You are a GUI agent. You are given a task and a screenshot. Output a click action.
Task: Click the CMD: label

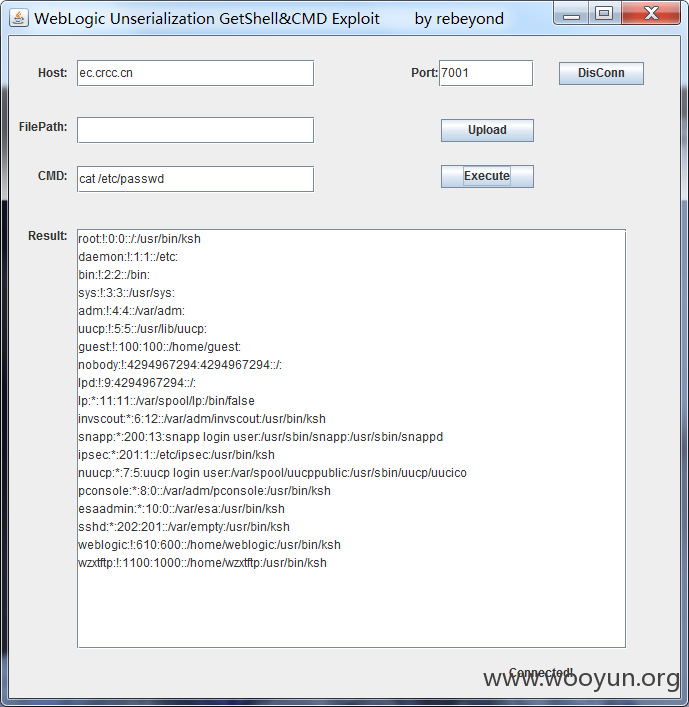(52, 176)
